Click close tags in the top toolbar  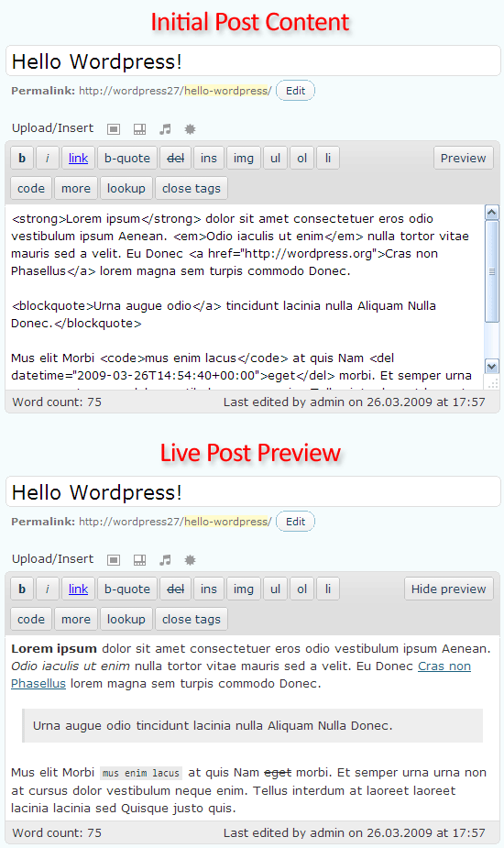[x=192, y=188]
